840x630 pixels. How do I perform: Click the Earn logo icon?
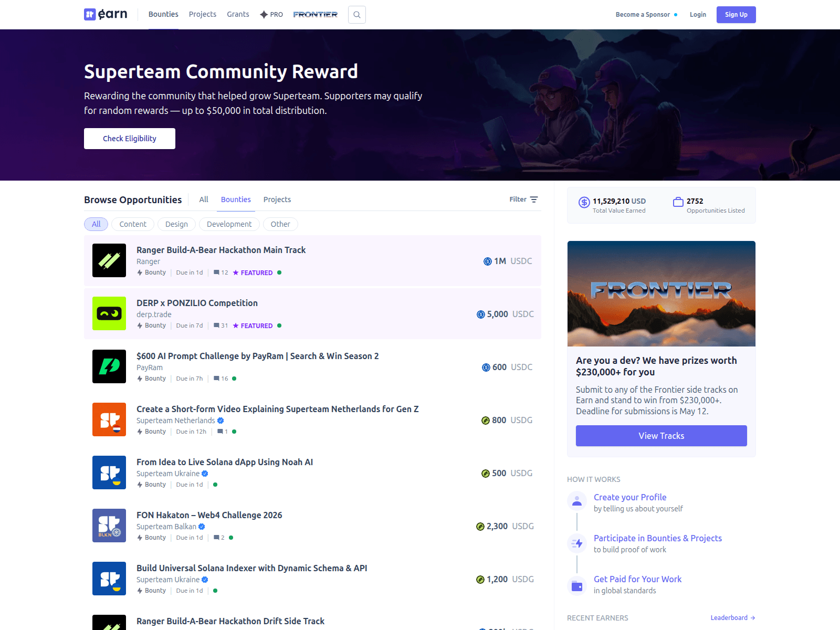[89, 14]
